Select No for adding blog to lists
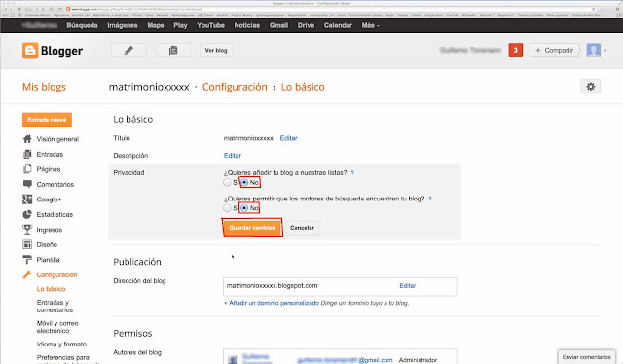This screenshot has height=364, width=623. (x=244, y=182)
